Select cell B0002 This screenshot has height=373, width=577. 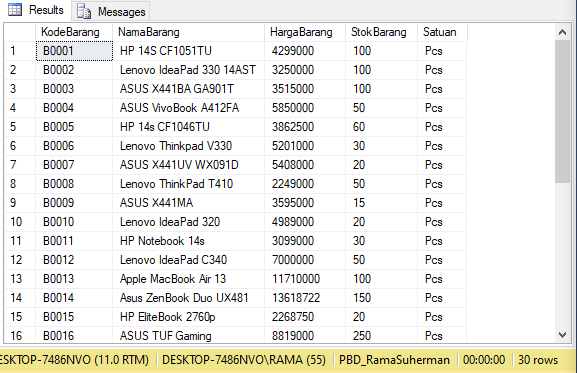(x=74, y=70)
